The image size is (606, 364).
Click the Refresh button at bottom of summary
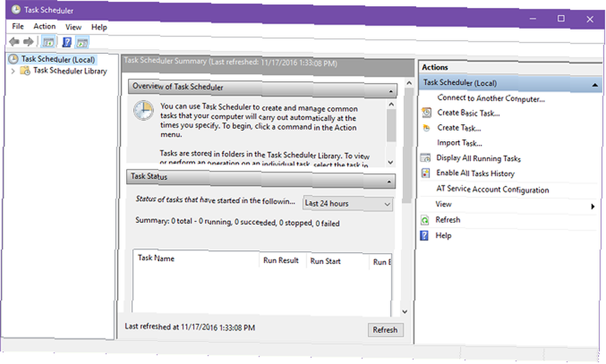[x=385, y=330]
